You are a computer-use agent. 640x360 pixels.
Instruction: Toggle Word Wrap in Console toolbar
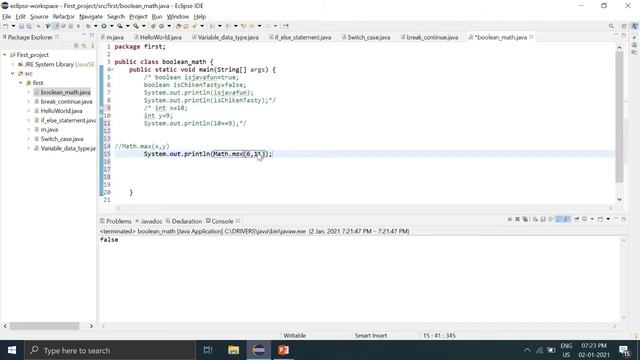tap(551, 219)
